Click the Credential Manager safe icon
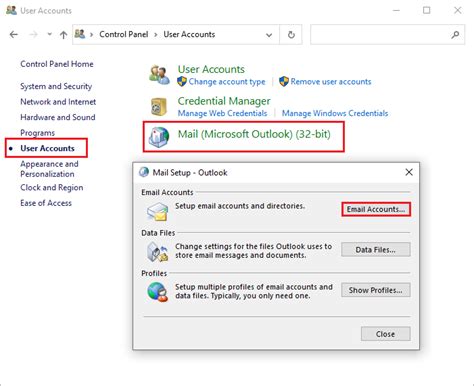 159,106
